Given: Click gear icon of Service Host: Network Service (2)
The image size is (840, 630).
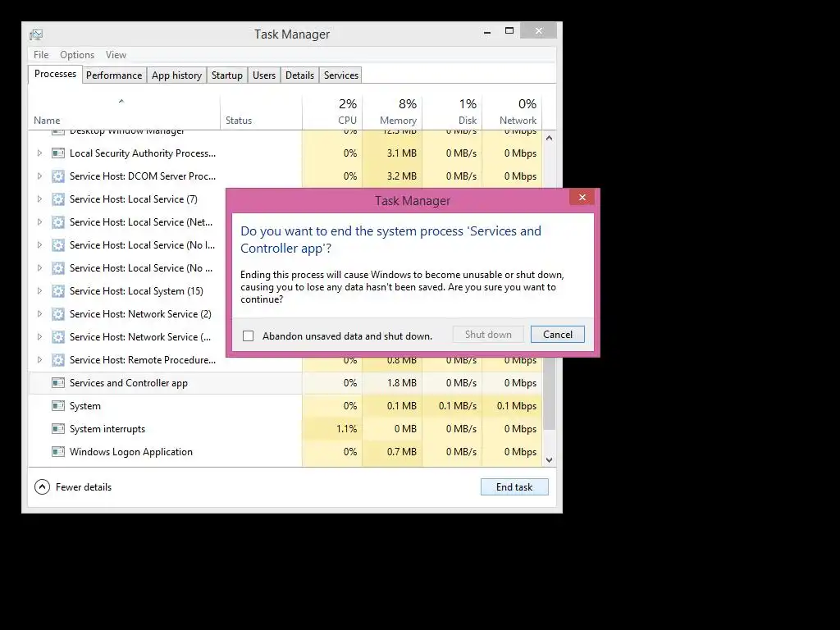Looking at the screenshot, I should 58,314.
